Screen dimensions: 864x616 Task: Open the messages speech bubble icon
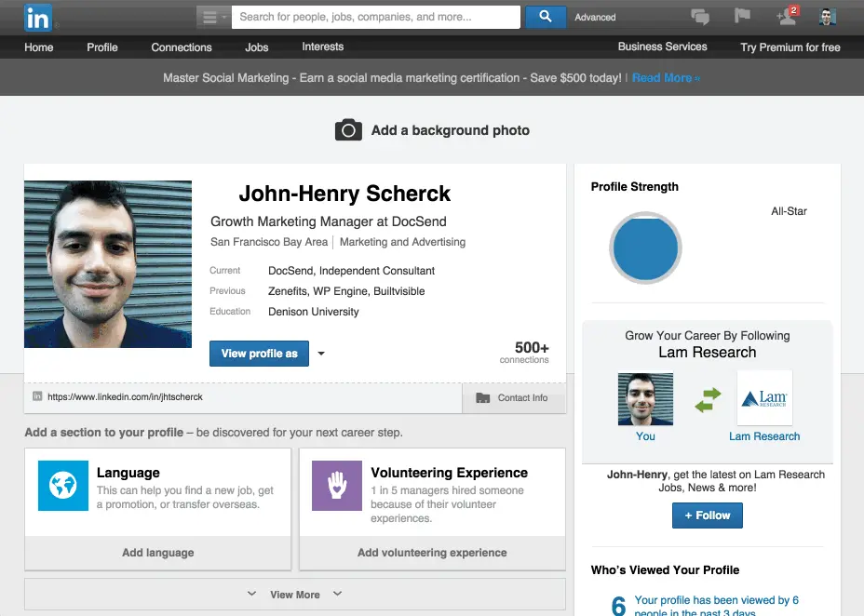[700, 17]
